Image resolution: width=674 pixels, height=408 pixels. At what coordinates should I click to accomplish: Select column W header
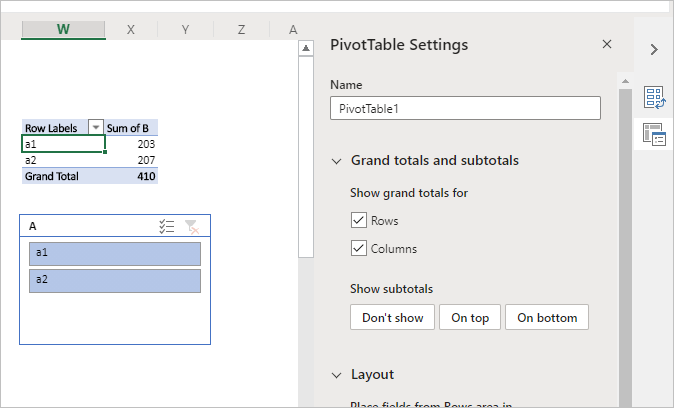(63, 30)
